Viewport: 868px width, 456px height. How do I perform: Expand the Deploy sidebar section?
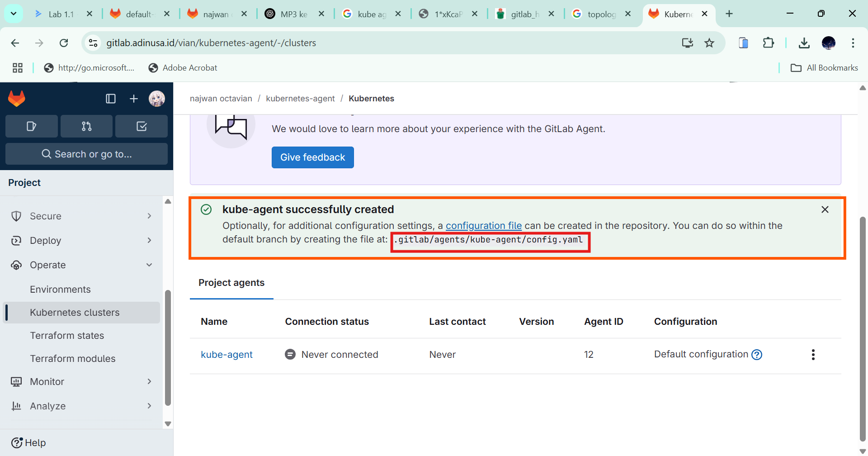click(81, 241)
